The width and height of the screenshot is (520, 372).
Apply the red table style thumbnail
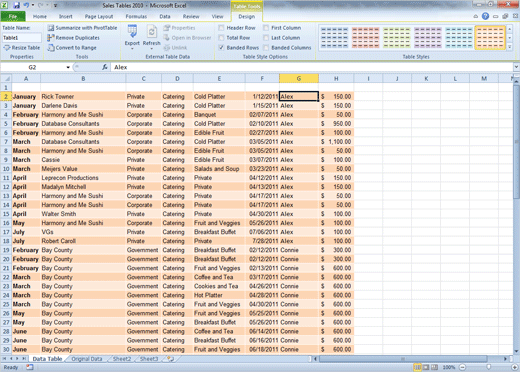click(365, 38)
